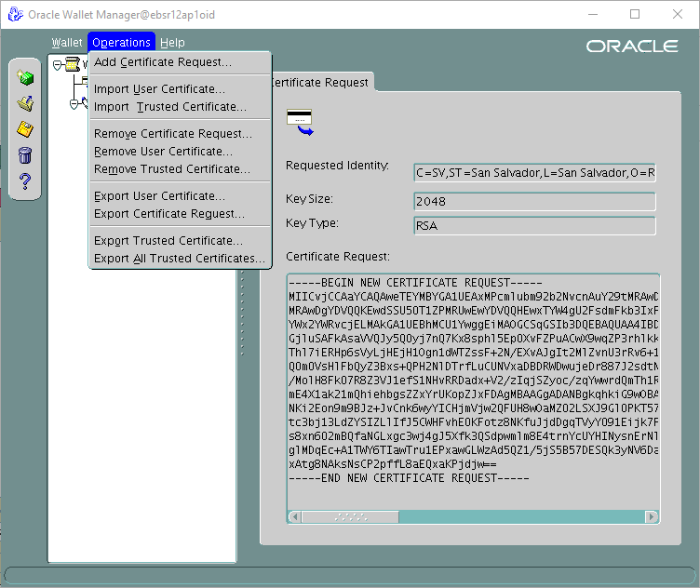Choose Add Certificate Request
This screenshot has height=588, width=700.
[x=181, y=62]
